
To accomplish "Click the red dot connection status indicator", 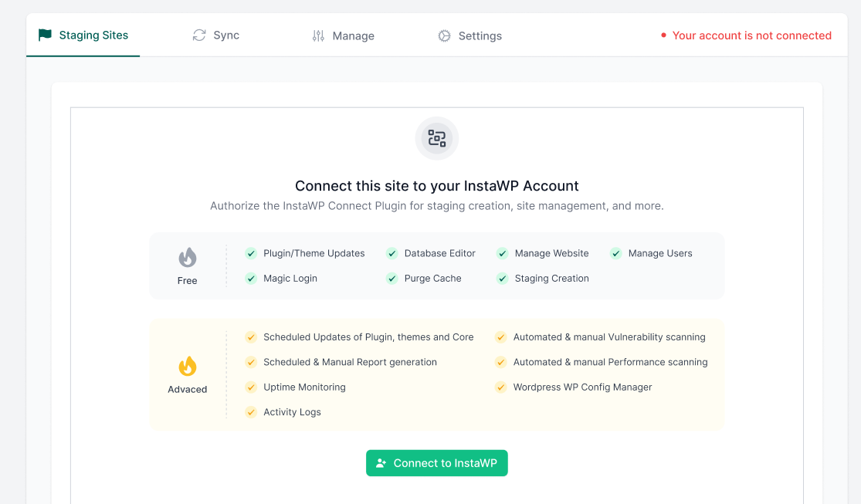I will point(663,36).
